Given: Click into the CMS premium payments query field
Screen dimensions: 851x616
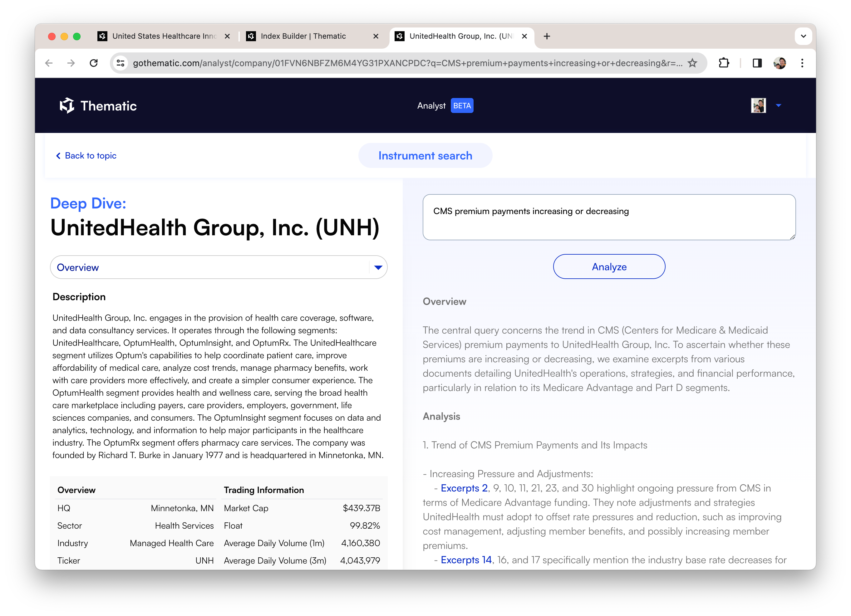Looking at the screenshot, I should (609, 217).
